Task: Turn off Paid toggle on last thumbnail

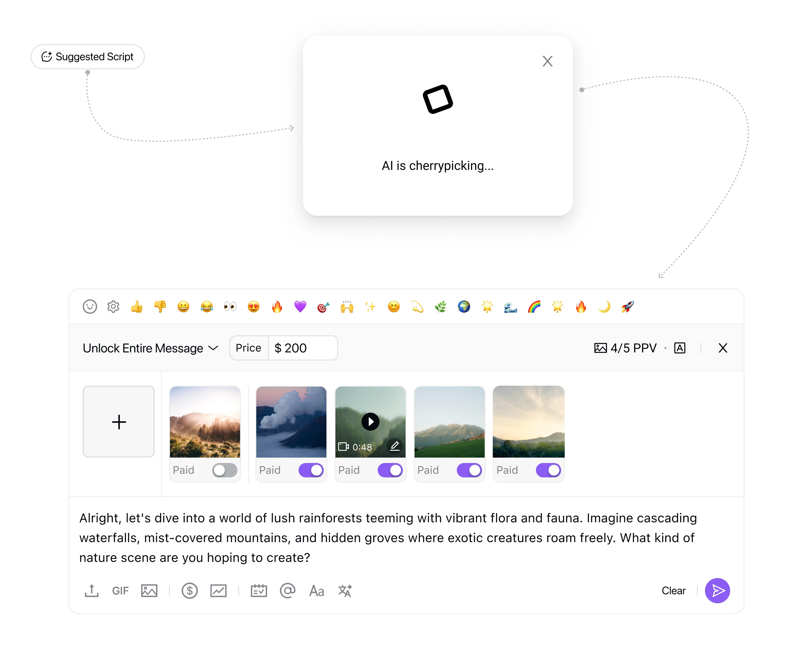Action: pyautogui.click(x=548, y=470)
